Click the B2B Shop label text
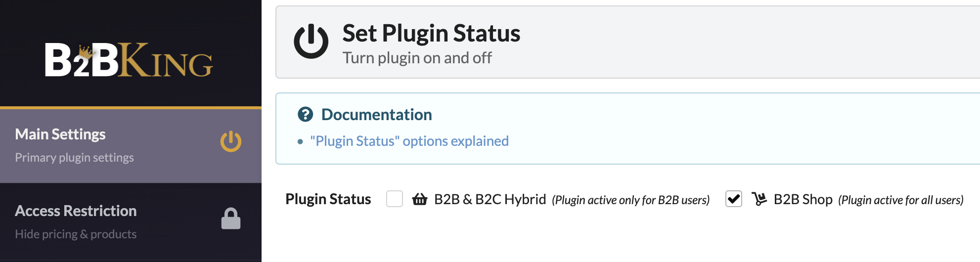The image size is (980, 262). (x=803, y=199)
